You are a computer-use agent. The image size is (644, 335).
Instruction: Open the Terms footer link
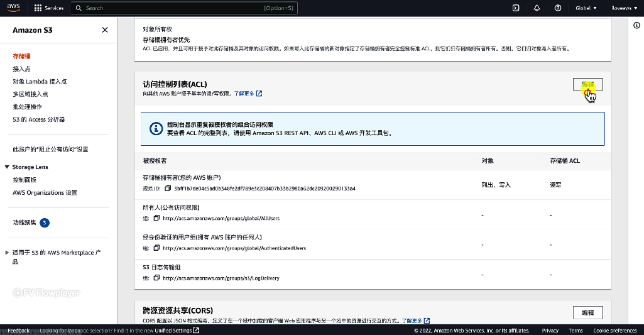[x=576, y=331]
